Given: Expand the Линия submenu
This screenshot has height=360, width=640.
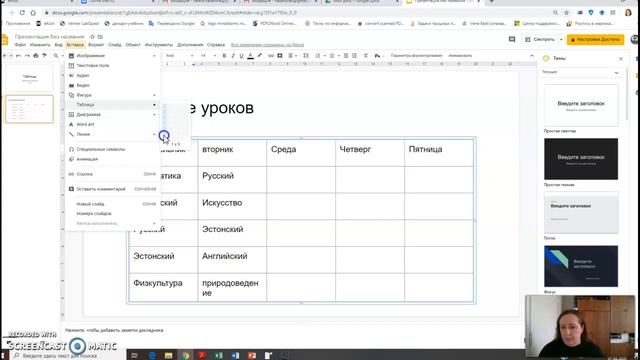Looking at the screenshot, I should (x=113, y=134).
